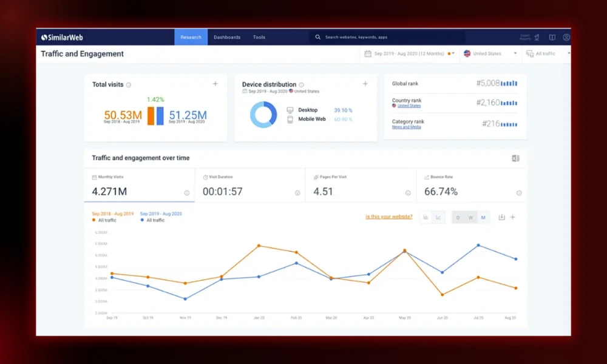
Task: Download the chart with download icon
Action: [502, 217]
